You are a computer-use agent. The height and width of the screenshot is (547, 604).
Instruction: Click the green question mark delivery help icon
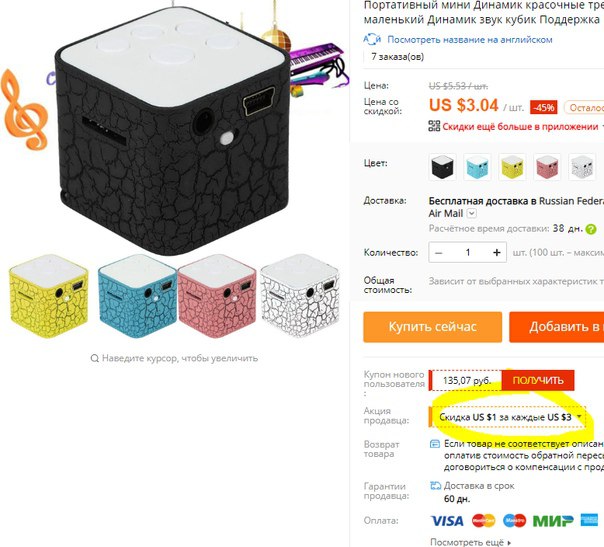click(x=591, y=229)
